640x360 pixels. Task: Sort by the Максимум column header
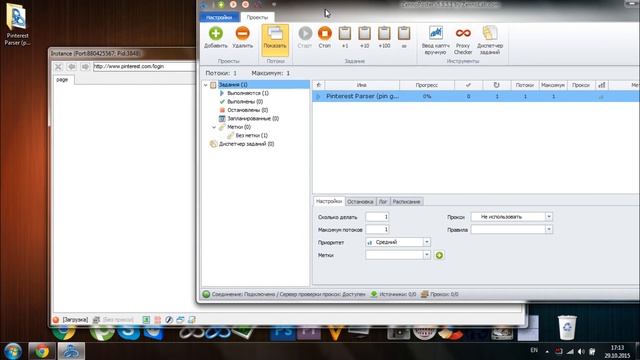[553, 85]
